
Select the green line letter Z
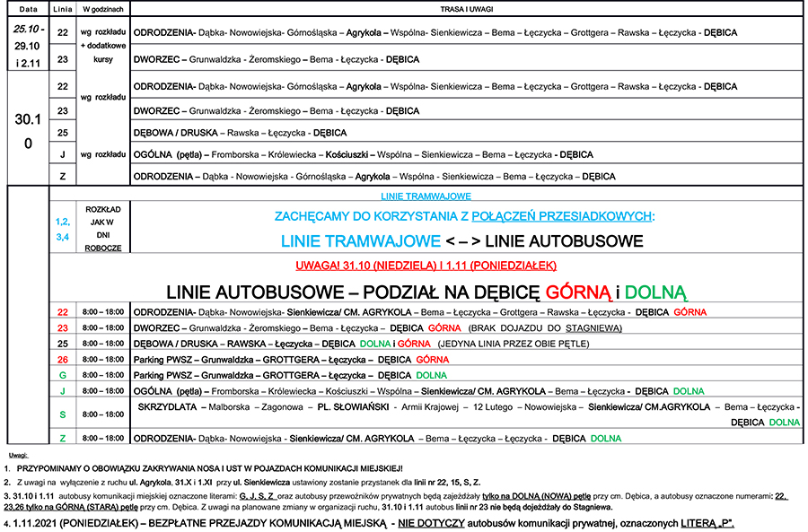[63, 439]
